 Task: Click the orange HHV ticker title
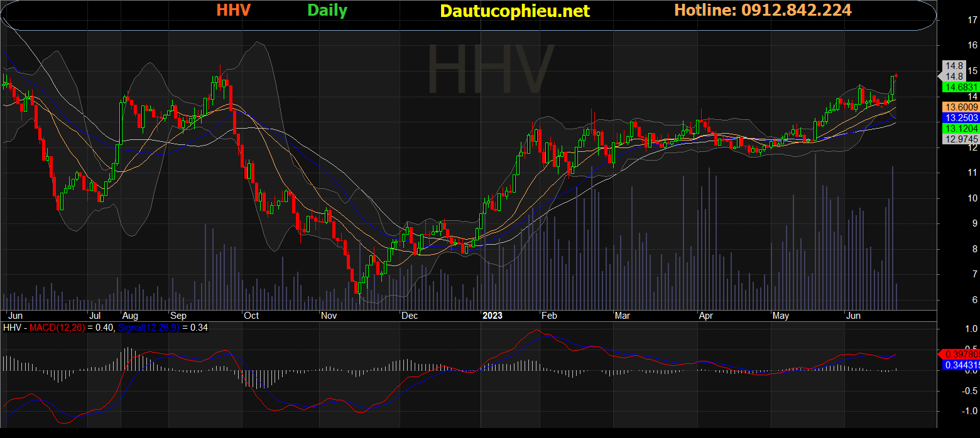point(234,11)
